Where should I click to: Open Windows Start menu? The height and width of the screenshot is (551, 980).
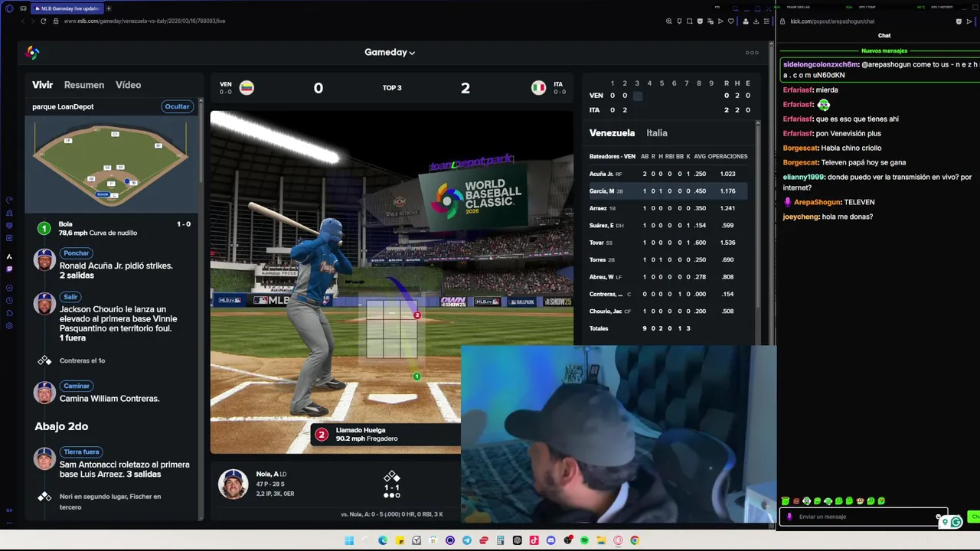(349, 540)
